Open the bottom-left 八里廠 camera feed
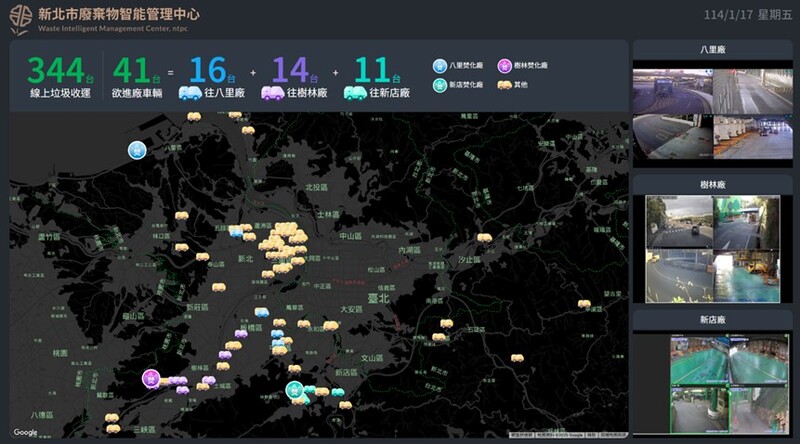Image resolution: width=800 pixels, height=444 pixels. coord(672,137)
